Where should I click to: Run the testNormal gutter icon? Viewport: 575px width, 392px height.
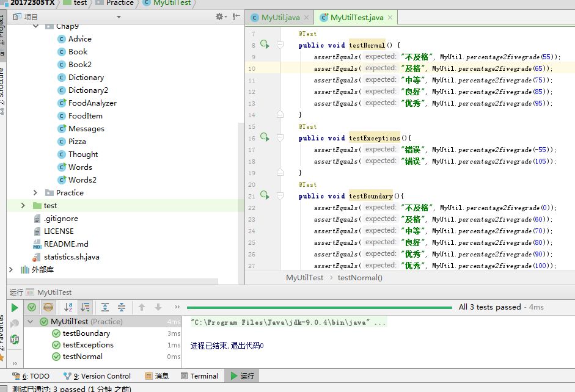(265, 45)
